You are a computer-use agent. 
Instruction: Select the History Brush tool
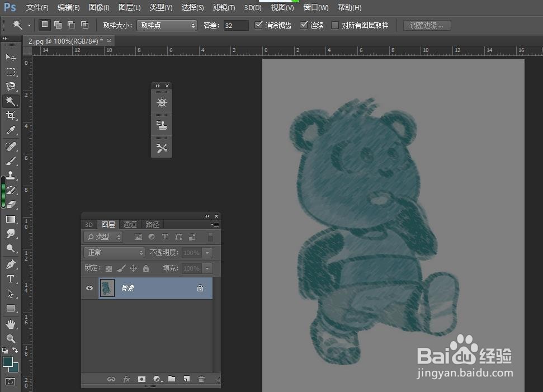pos(11,190)
